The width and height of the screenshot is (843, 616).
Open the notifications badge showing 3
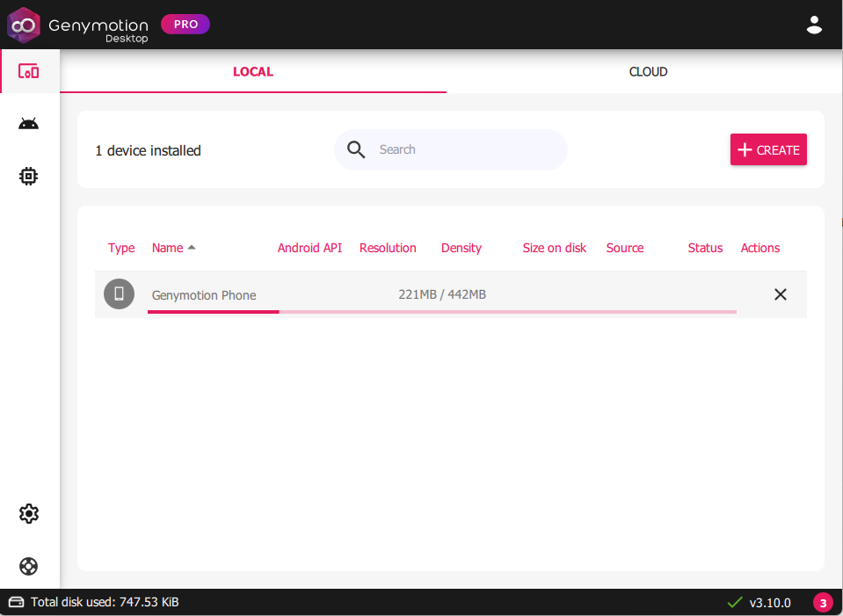tap(823, 603)
